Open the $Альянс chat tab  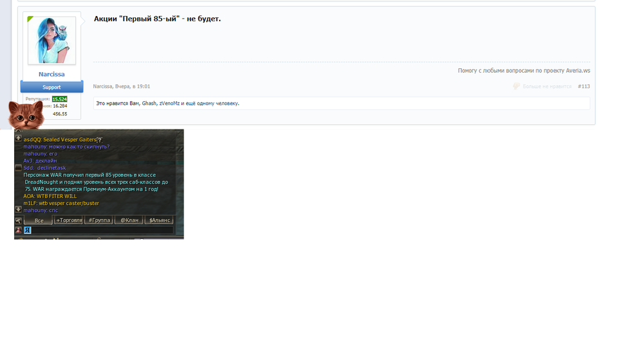[x=159, y=220]
